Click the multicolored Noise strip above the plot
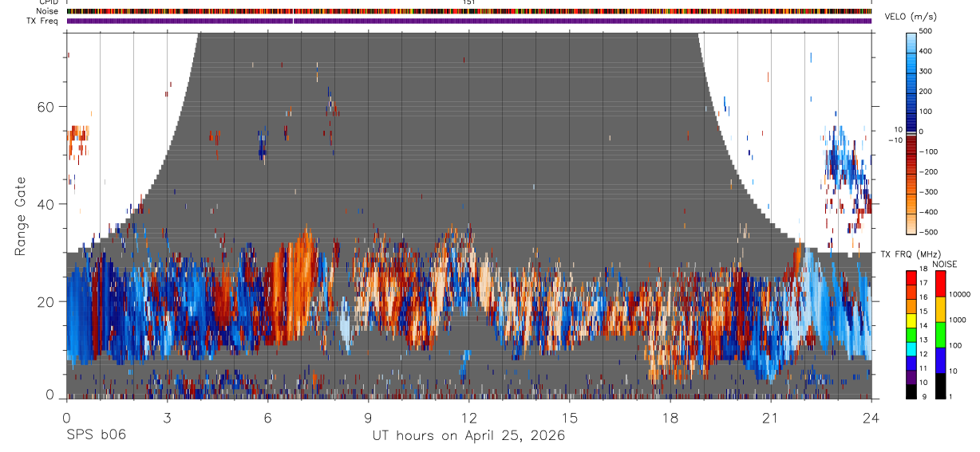Image resolution: width=980 pixels, height=452 pixels. [x=469, y=12]
